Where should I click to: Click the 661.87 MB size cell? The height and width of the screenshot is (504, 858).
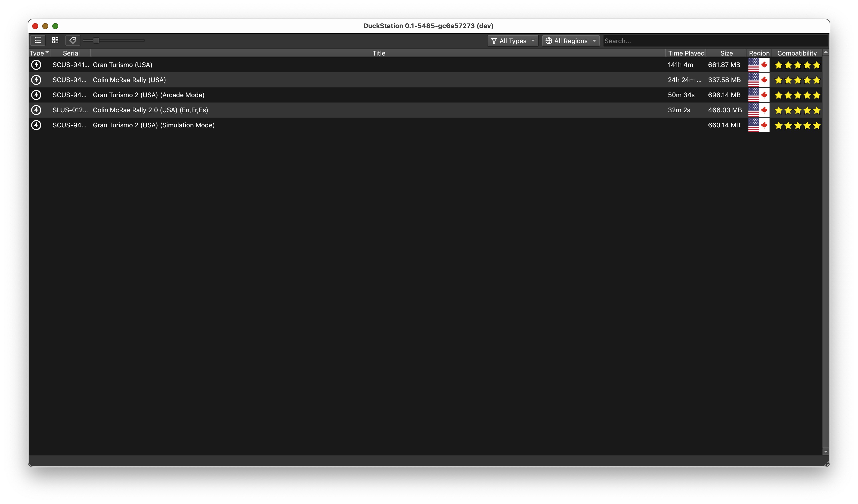pyautogui.click(x=724, y=65)
